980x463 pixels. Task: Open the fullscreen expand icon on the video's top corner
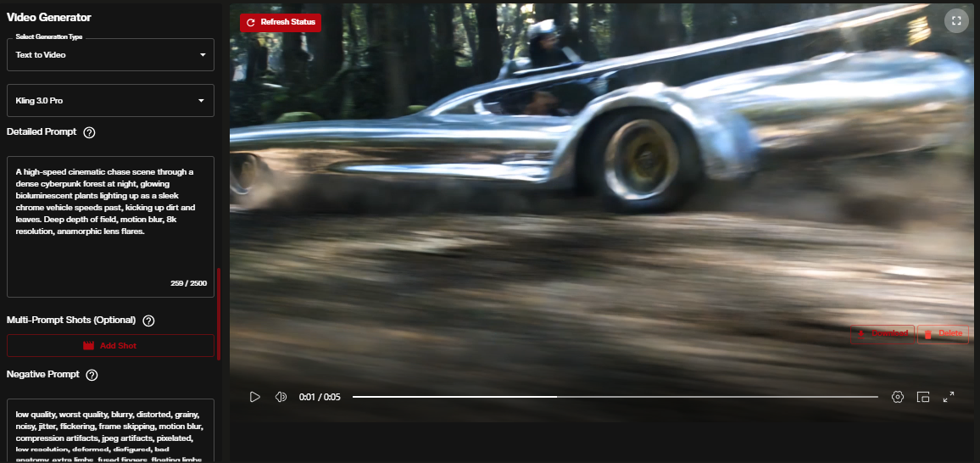[x=955, y=20]
